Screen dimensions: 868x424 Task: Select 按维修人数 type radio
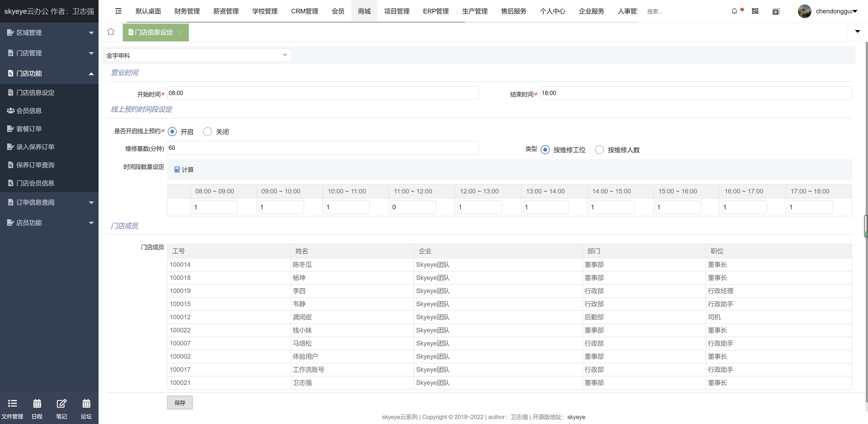[599, 149]
